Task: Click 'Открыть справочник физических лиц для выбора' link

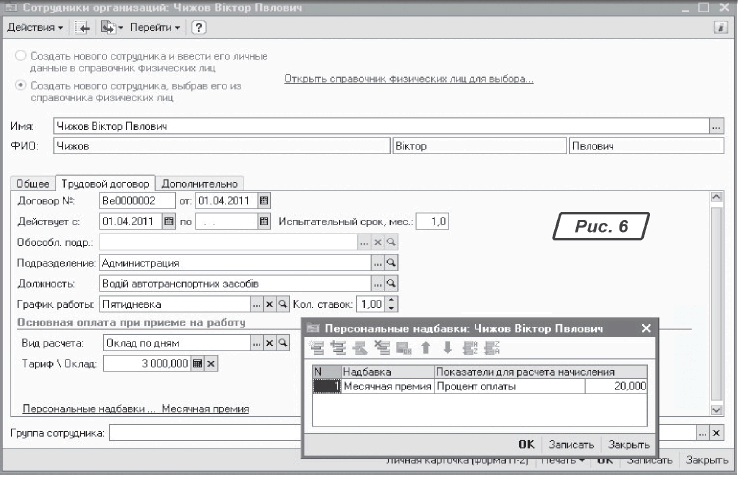Action: pos(409,78)
